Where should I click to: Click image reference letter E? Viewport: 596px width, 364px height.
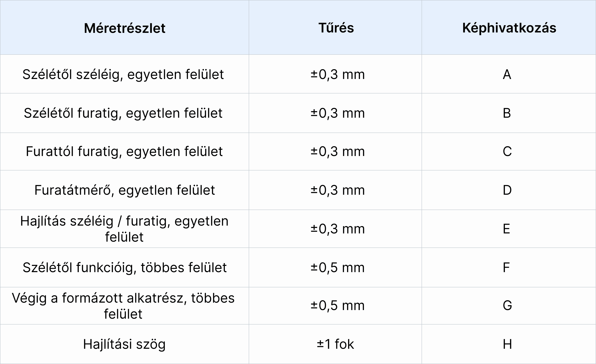[x=506, y=229]
